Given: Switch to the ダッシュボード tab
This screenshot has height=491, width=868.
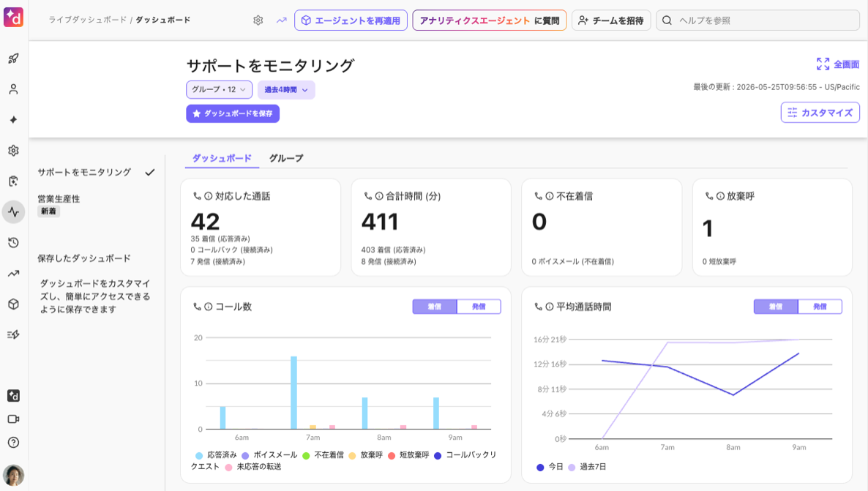Looking at the screenshot, I should 222,158.
